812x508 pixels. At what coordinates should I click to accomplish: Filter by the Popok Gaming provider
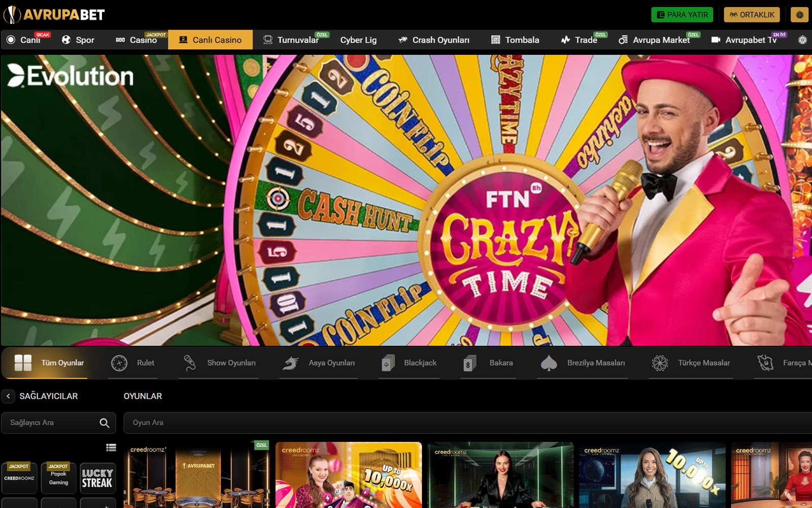click(x=58, y=478)
